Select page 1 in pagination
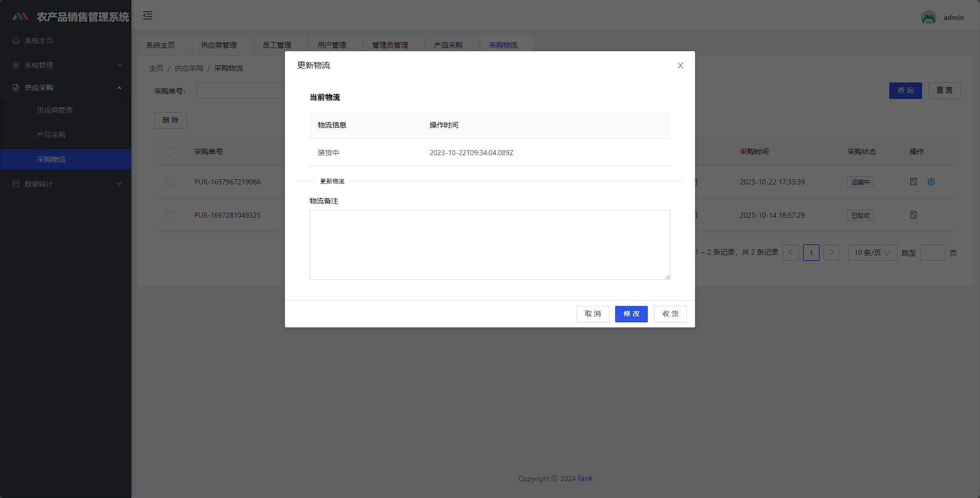This screenshot has width=980, height=498. (x=811, y=253)
